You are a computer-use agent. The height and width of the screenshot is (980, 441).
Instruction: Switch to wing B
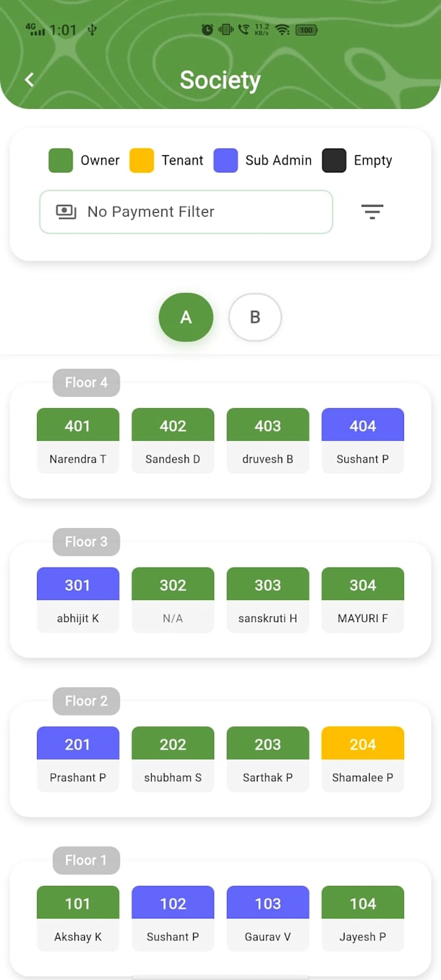click(x=255, y=317)
